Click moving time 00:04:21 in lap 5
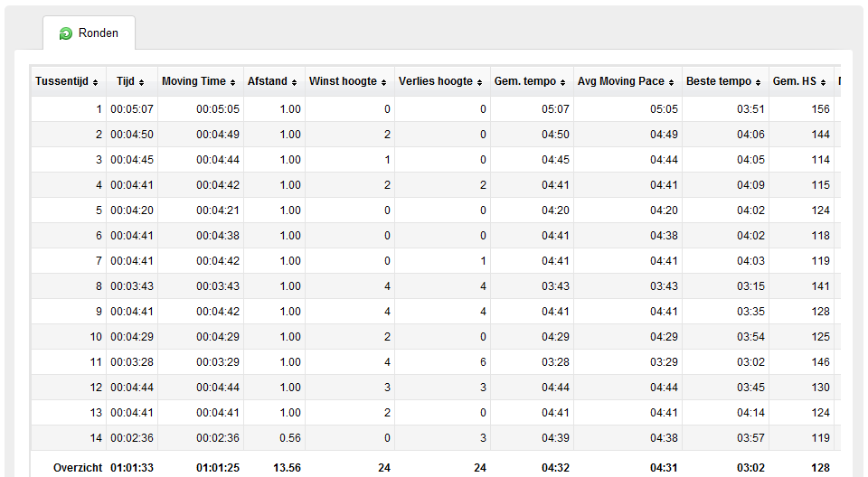The image size is (868, 477). point(218,210)
